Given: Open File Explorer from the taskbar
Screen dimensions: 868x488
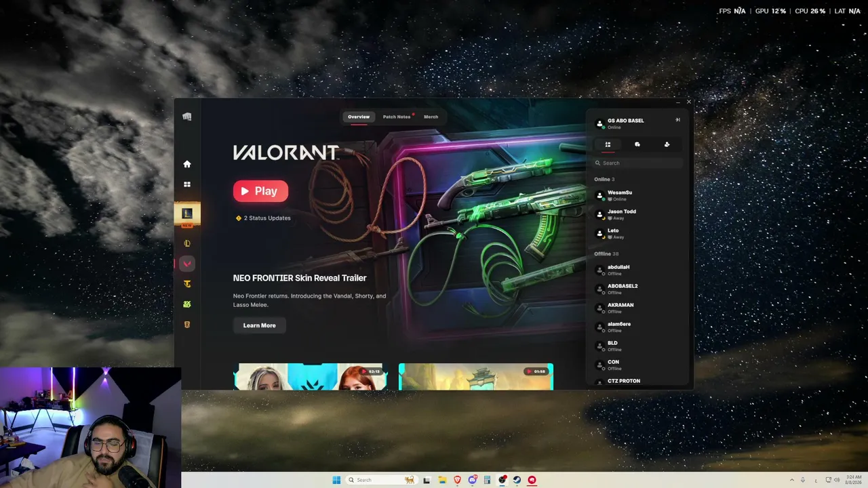Looking at the screenshot, I should (x=442, y=480).
